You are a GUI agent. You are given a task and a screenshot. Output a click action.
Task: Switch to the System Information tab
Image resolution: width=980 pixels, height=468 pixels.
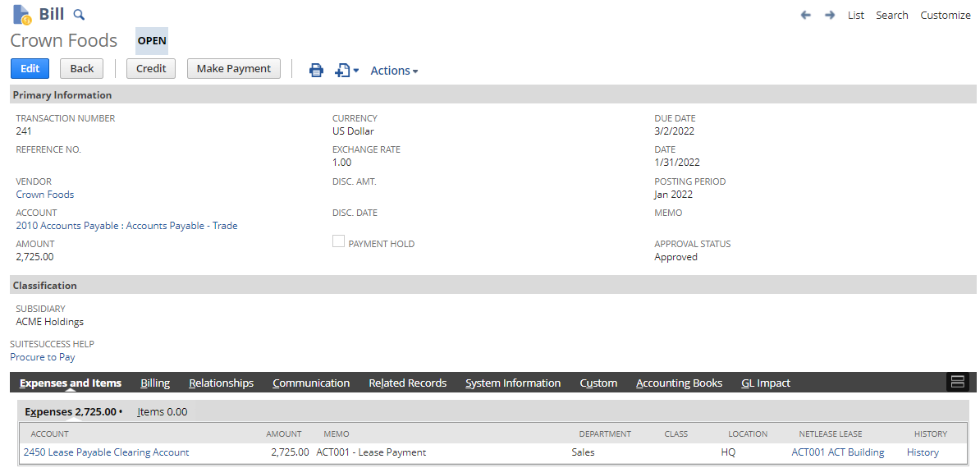513,383
